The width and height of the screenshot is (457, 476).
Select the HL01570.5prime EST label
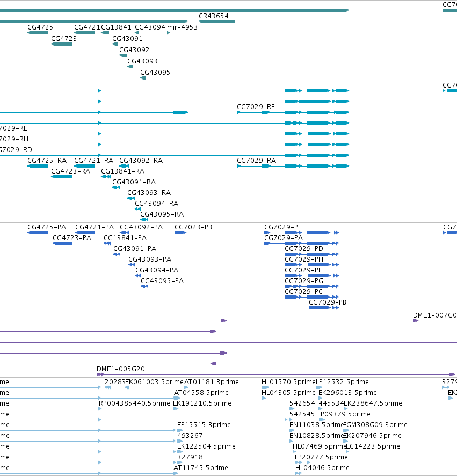288,382
